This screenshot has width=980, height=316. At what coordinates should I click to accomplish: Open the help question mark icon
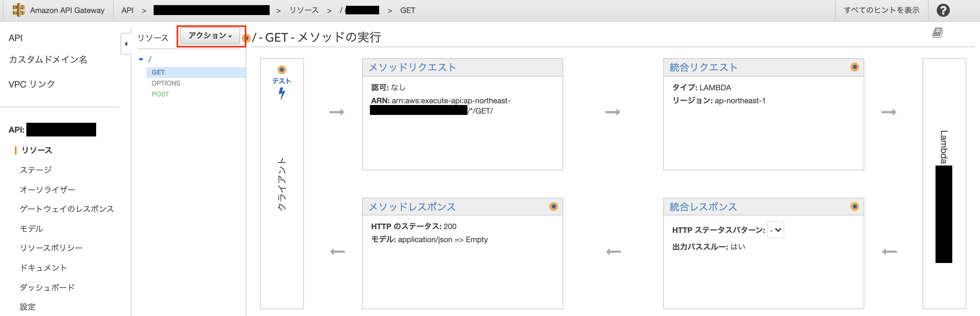pos(943,10)
